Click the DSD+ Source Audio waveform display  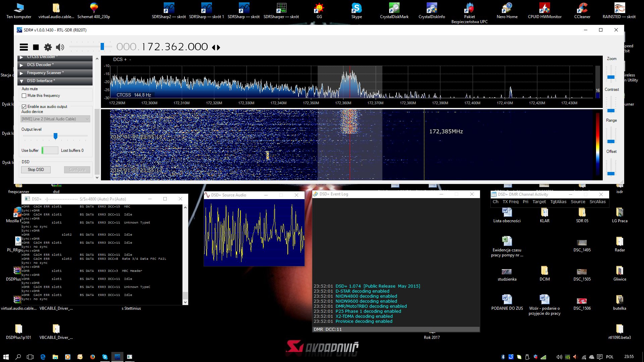(x=254, y=233)
